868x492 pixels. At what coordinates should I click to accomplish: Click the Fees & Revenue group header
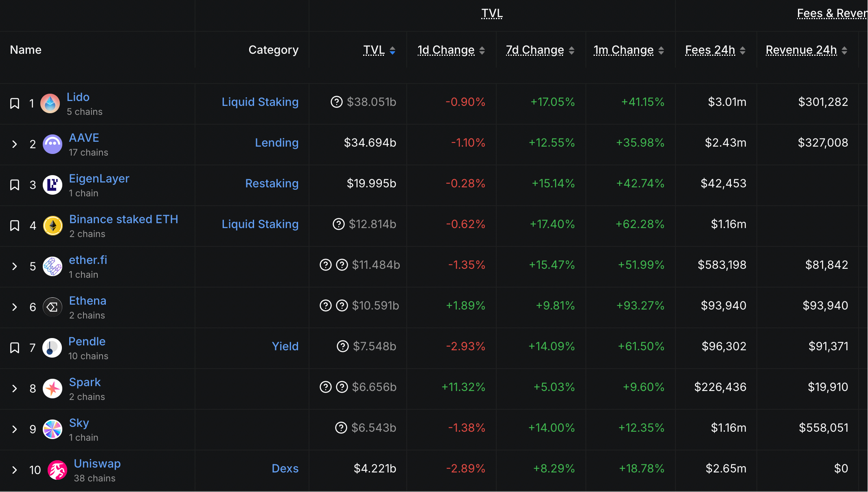click(x=832, y=13)
